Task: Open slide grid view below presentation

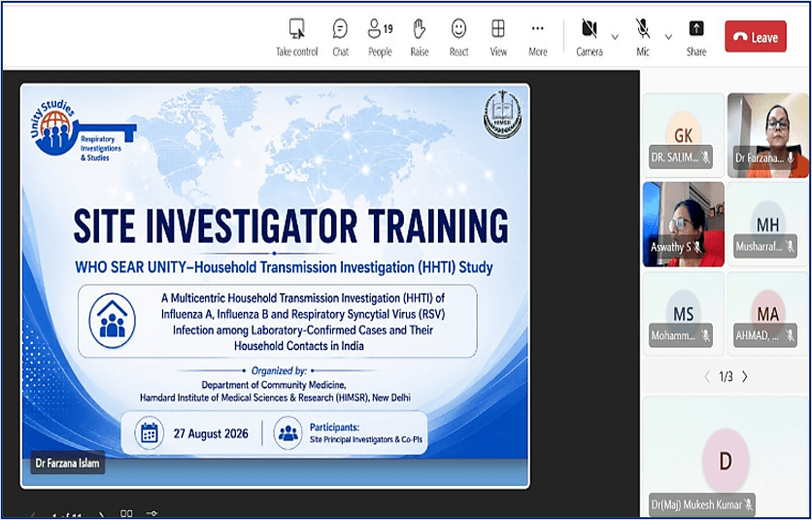Action: click(126, 513)
